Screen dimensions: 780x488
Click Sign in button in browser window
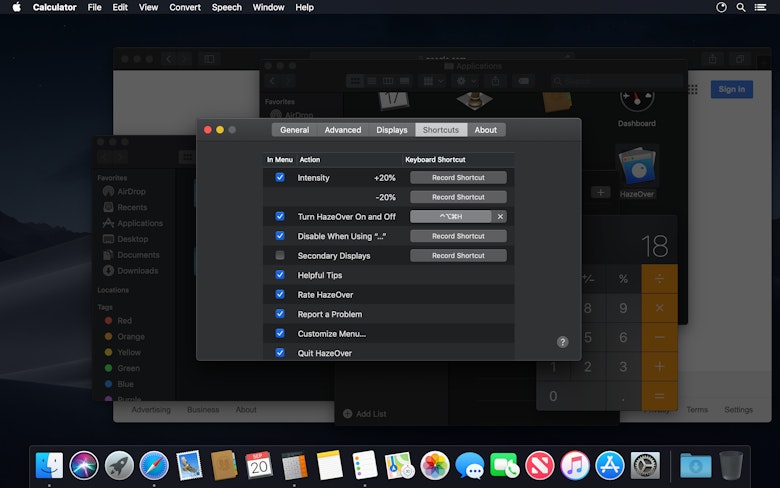731,89
